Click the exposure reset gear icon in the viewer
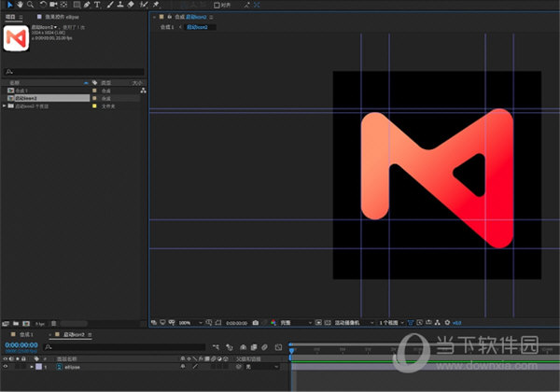Image resolution: width=560 pixels, height=392 pixels. [447, 322]
